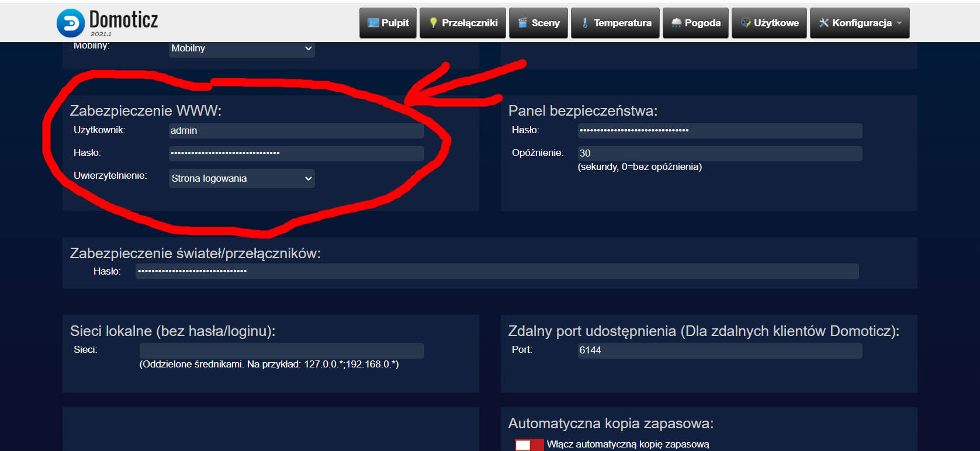Click the thermometer icon in Temperatura
This screenshot has width=980, height=451.
pos(585,23)
